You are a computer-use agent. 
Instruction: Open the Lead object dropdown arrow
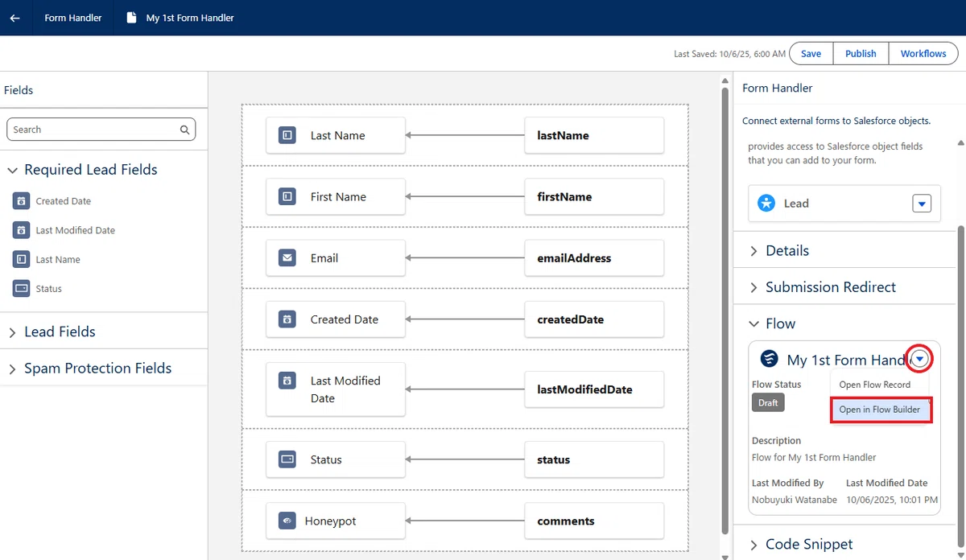(922, 204)
